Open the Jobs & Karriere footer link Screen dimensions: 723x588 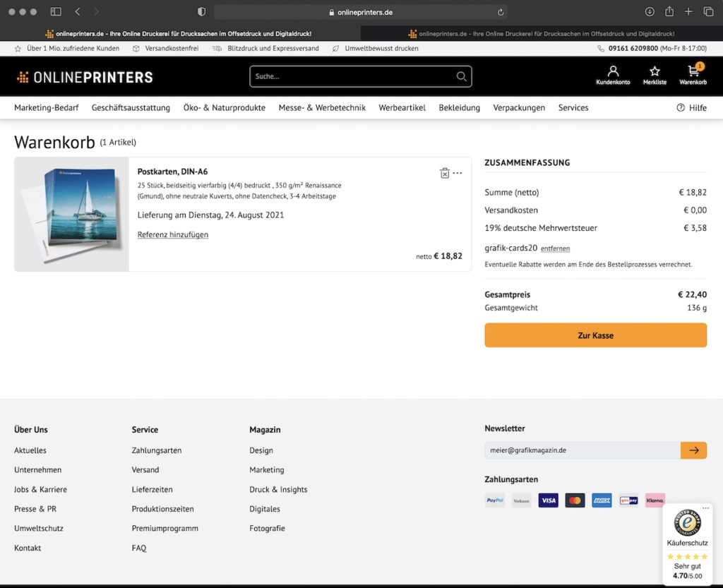[x=40, y=489]
